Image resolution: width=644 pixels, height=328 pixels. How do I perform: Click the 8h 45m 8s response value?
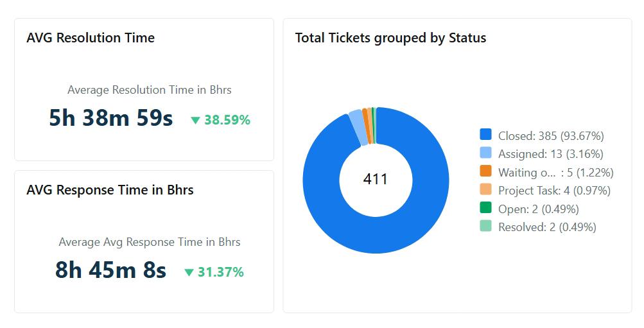pyautogui.click(x=110, y=270)
